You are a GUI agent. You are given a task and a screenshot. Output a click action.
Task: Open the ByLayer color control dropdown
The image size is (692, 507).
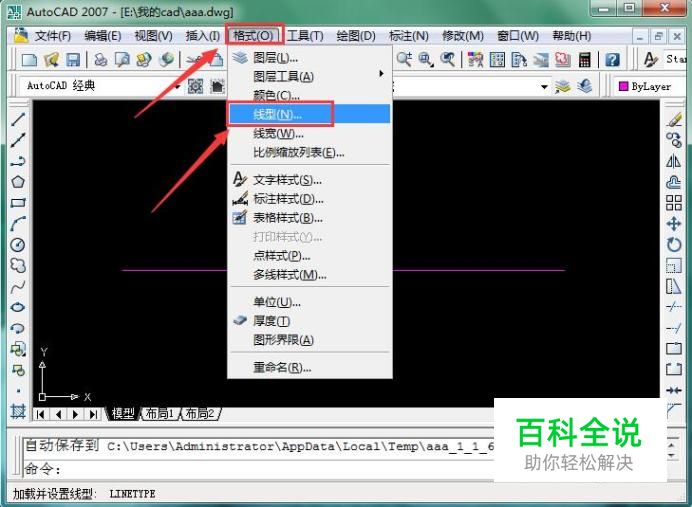click(x=651, y=86)
